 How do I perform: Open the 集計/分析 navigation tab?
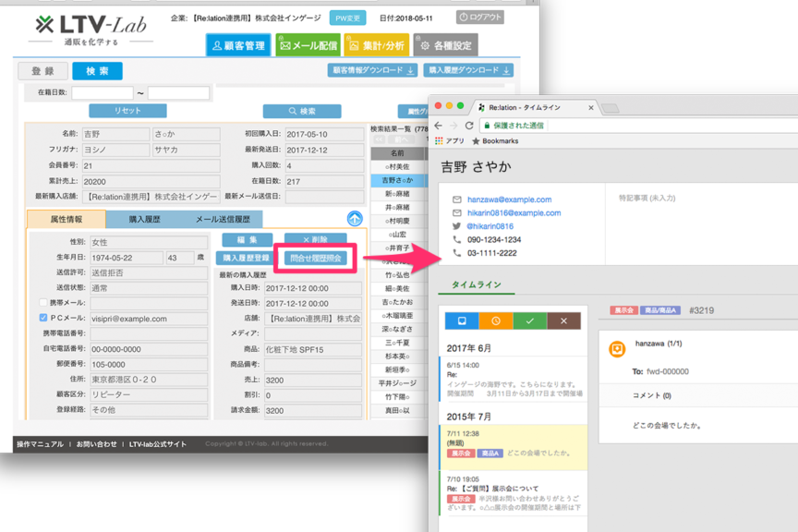click(x=377, y=45)
